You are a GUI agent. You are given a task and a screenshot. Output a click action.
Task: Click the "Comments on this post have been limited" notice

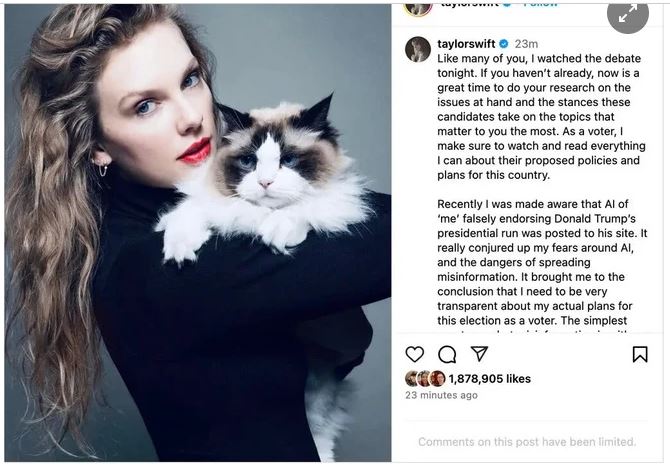click(526, 442)
